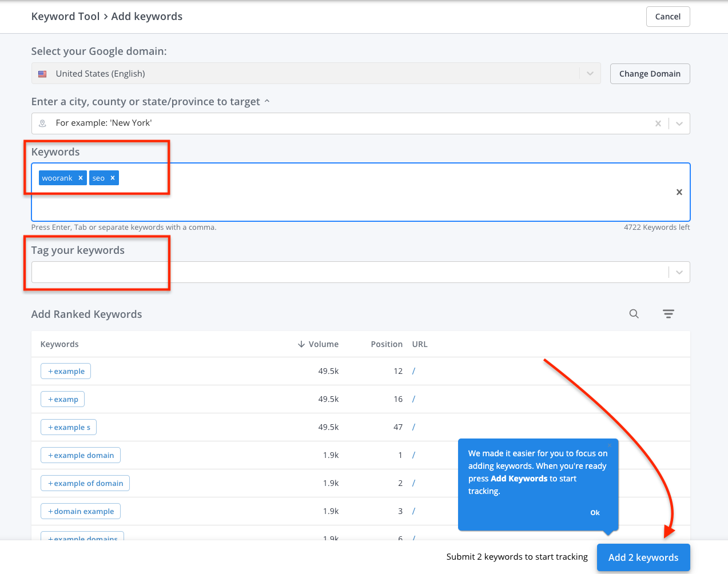Open URL link for example row
728x574 pixels.
[413, 371]
